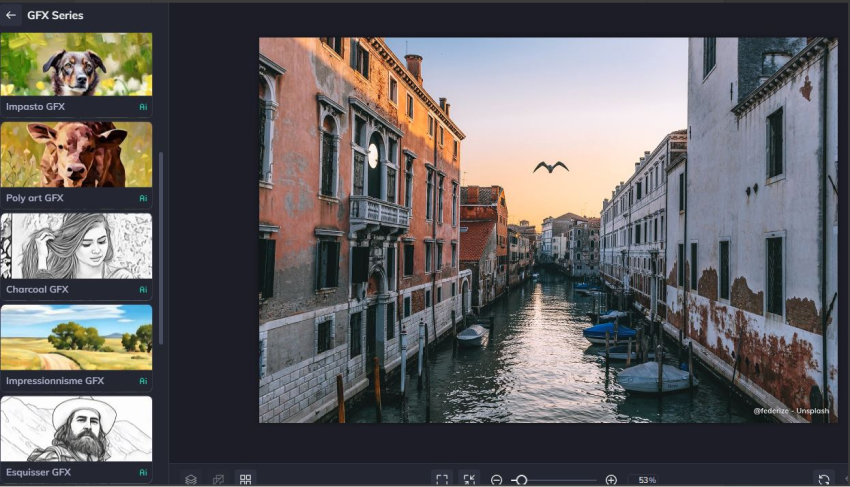Pick the Esquisser GFX bearded man thumbnail
850x487 pixels.
click(76, 429)
